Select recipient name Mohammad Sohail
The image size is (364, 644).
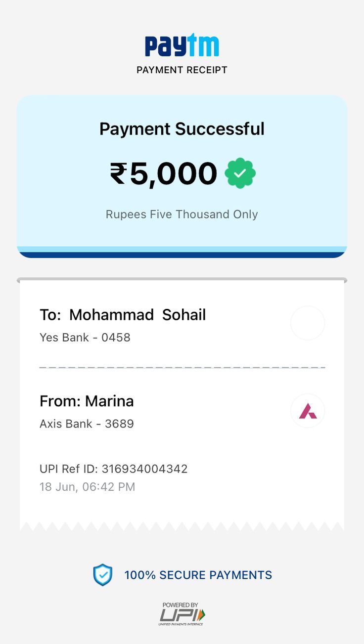[137, 315]
